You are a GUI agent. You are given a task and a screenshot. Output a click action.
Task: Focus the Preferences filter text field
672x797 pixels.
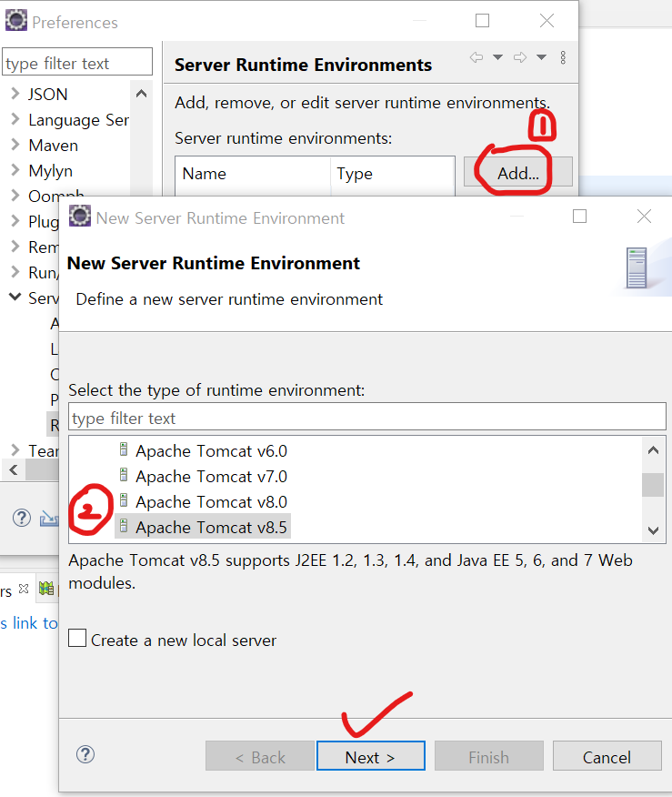[77, 62]
